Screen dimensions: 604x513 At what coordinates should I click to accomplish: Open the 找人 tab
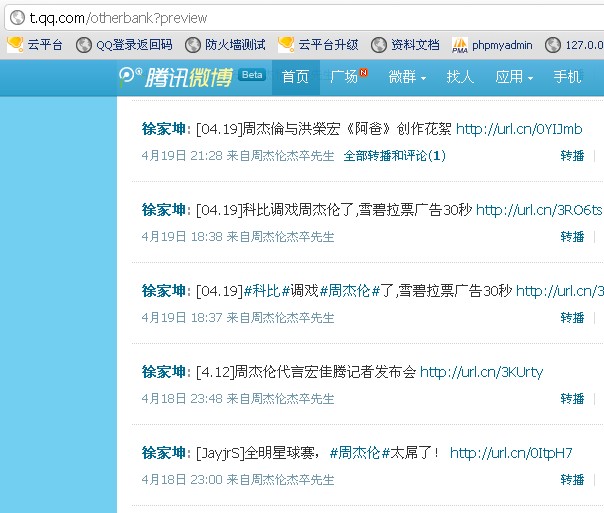tap(460, 77)
